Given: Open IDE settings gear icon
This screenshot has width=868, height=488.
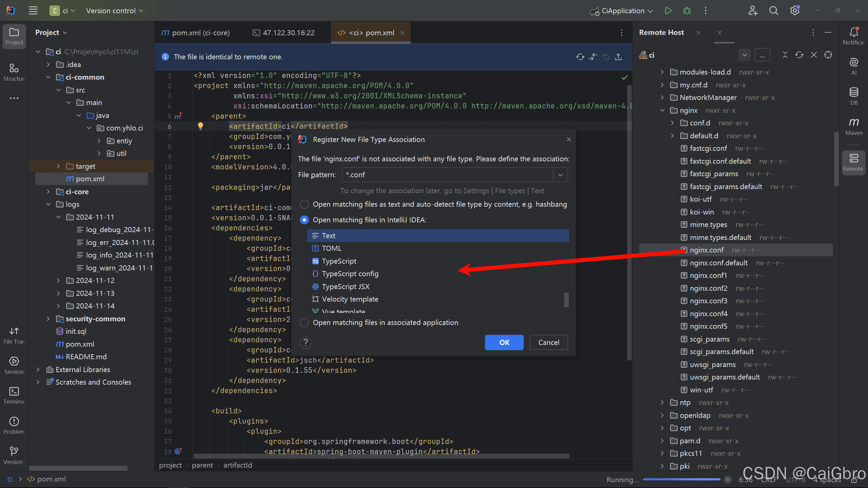Looking at the screenshot, I should coord(795,11).
